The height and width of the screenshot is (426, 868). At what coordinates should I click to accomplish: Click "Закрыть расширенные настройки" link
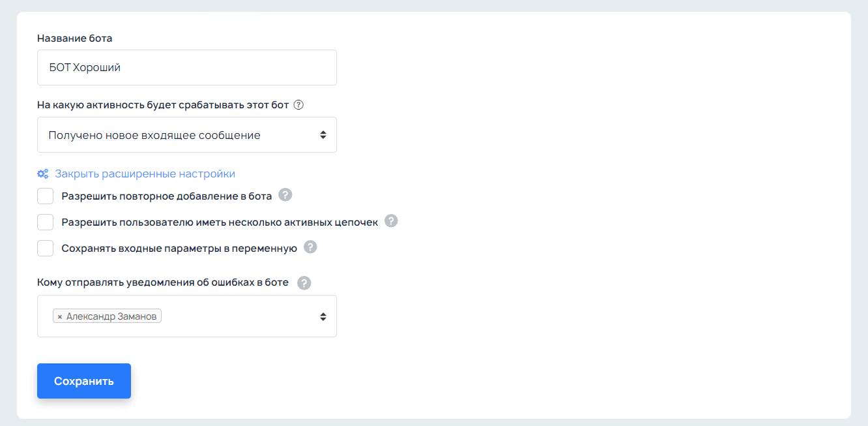coord(145,174)
